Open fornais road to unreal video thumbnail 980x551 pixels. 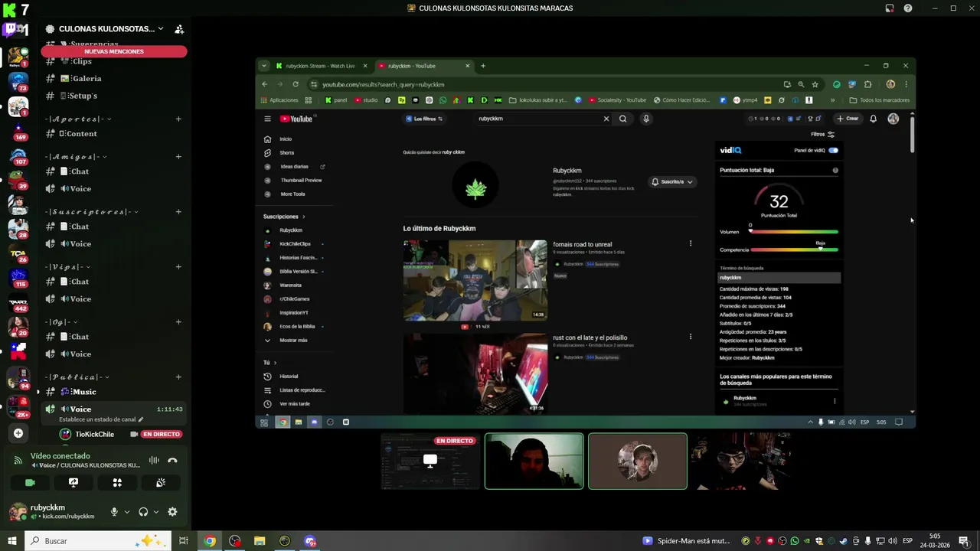tap(475, 280)
